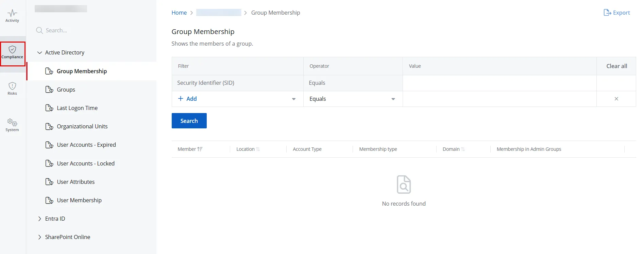Remove the filter row with the X icon
The height and width of the screenshot is (254, 644).
point(616,99)
